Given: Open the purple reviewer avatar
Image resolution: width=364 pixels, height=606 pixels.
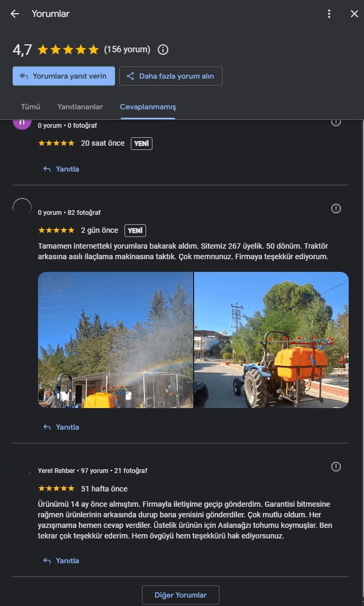Looking at the screenshot, I should point(22,124).
